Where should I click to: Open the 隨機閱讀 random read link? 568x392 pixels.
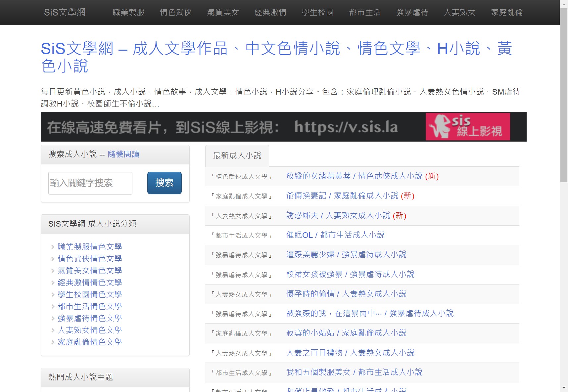[x=123, y=154]
